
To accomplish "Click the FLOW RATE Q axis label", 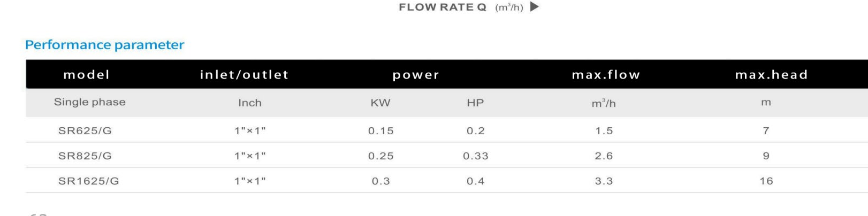I will point(443,7).
